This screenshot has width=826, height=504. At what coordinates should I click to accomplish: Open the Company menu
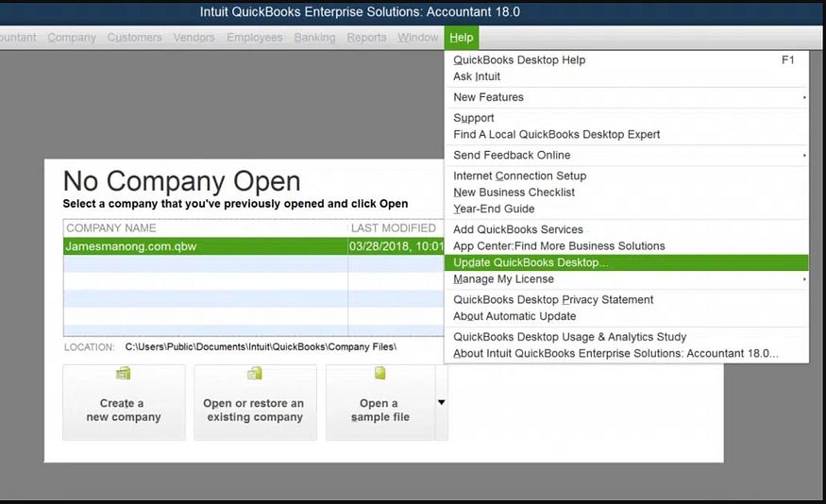pyautogui.click(x=72, y=38)
